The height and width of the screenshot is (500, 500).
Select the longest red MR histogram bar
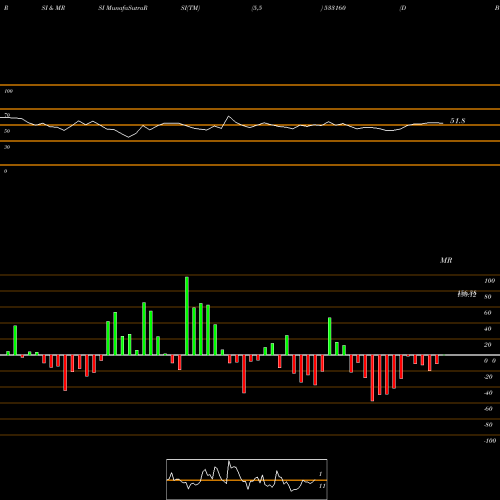[372, 378]
